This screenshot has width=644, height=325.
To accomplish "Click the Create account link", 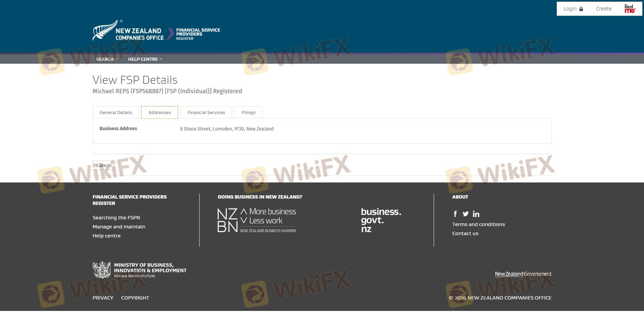I will click(x=603, y=9).
